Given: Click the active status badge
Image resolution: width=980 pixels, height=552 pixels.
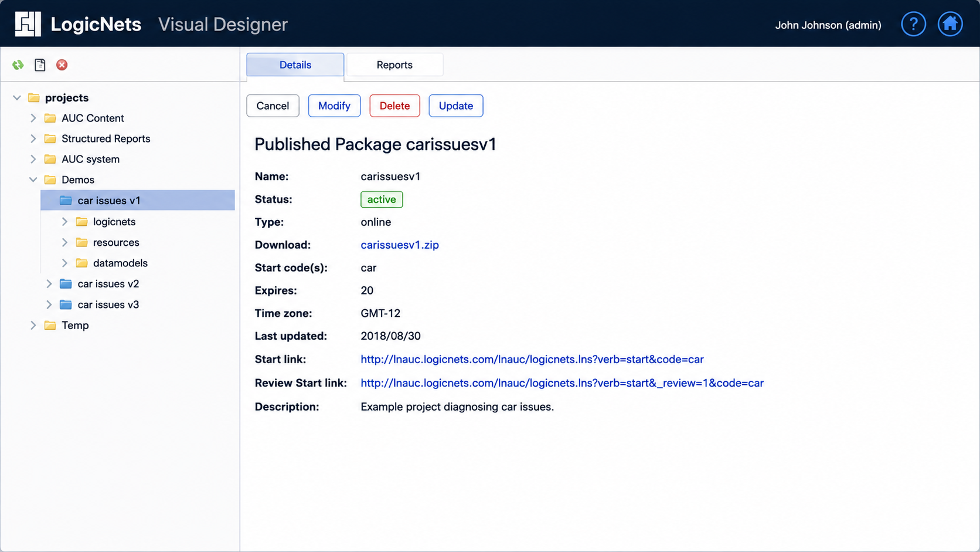Looking at the screenshot, I should pyautogui.click(x=382, y=199).
